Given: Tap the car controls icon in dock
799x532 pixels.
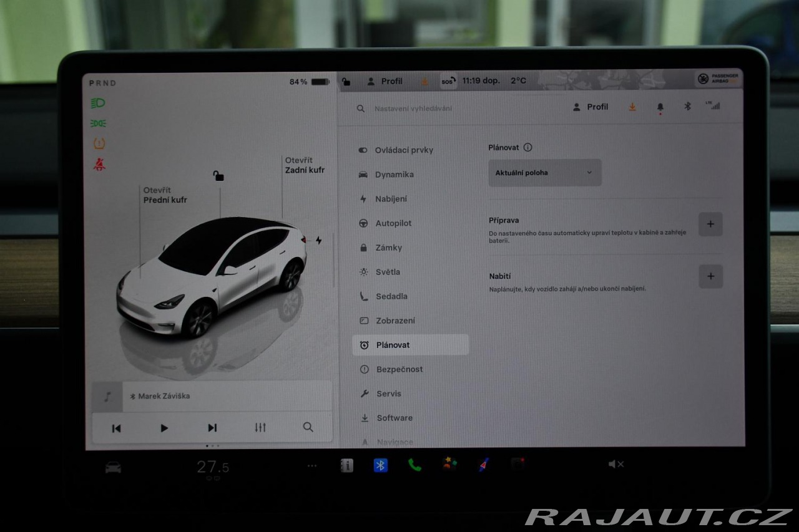Looking at the screenshot, I should tap(113, 467).
